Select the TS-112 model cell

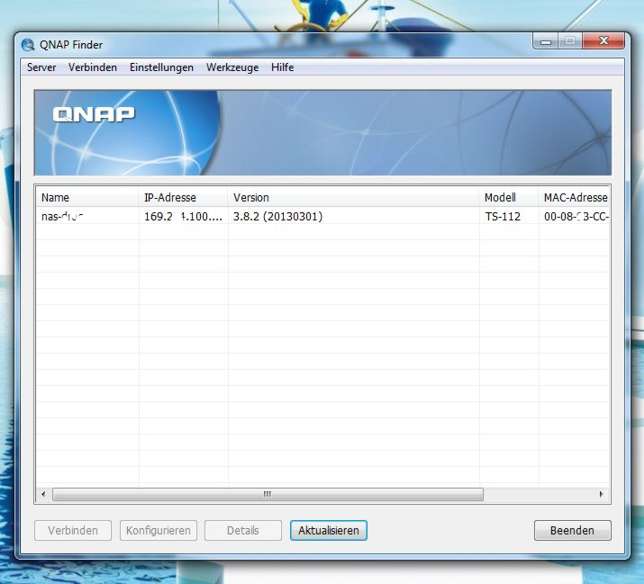[503, 216]
